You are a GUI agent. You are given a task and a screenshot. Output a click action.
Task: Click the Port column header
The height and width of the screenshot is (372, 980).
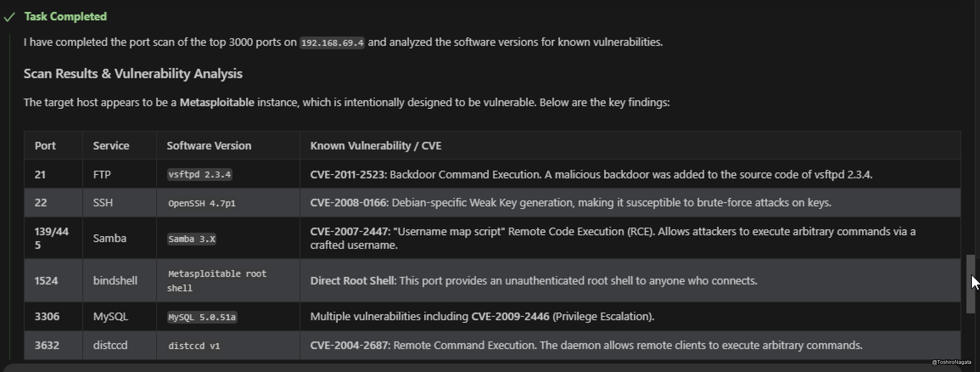click(45, 146)
